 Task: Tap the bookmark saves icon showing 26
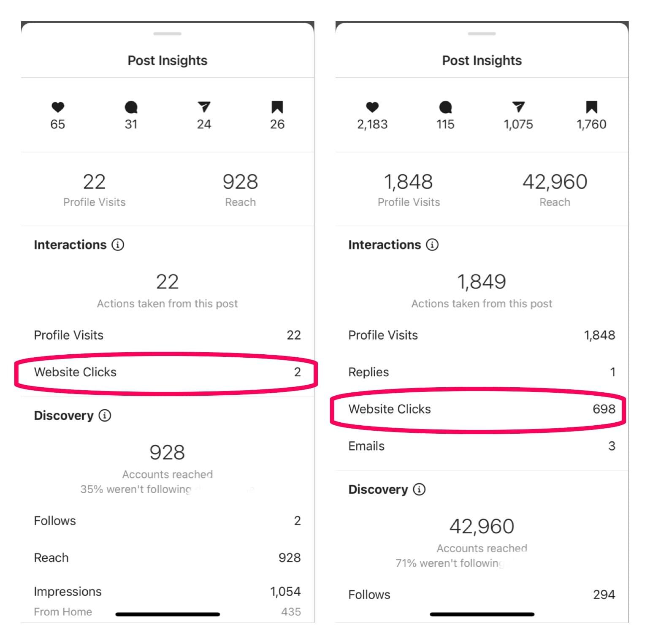click(277, 107)
